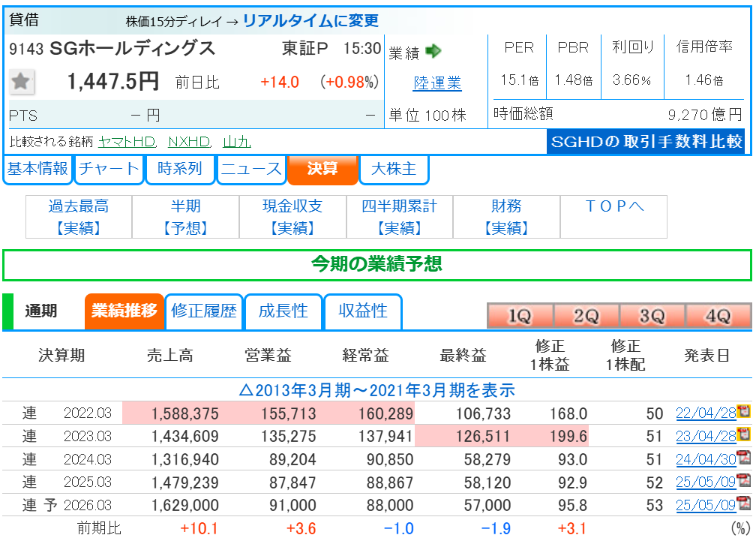Open the 22/04/28 announcement date link

706,413
